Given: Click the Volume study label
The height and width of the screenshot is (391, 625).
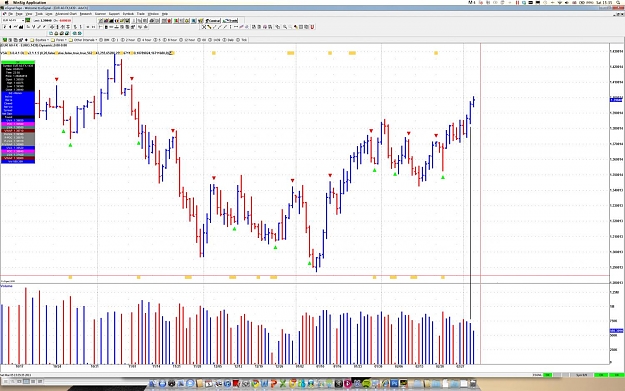Looking at the screenshot, I should [x=6, y=286].
